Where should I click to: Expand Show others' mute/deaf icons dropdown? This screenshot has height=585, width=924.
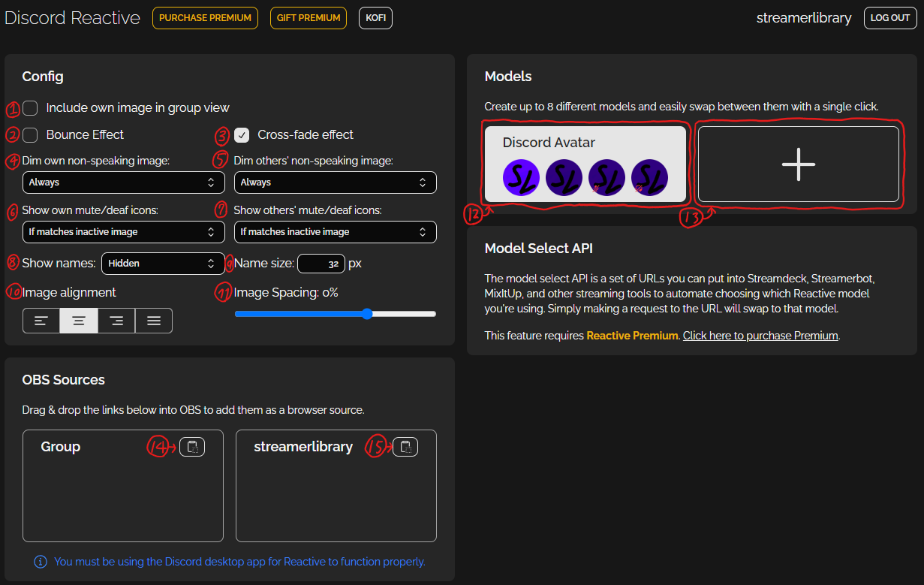(335, 232)
